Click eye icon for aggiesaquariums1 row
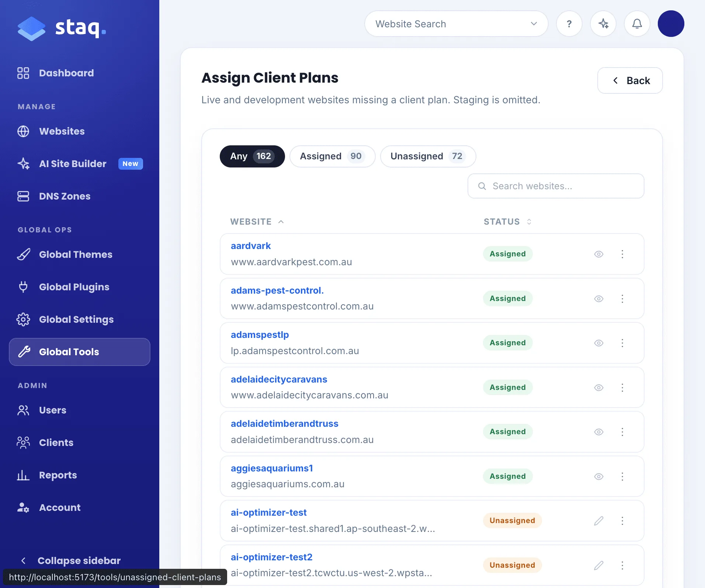The width and height of the screenshot is (705, 588). click(599, 477)
